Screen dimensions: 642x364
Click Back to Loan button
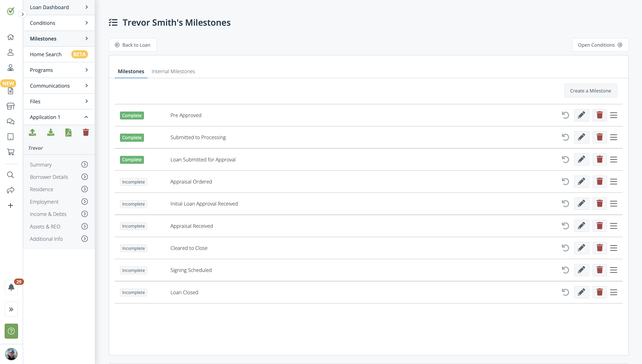(133, 45)
